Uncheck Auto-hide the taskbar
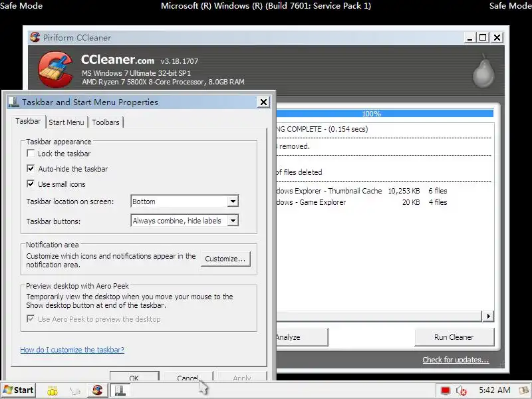The width and height of the screenshot is (532, 399). [31, 169]
